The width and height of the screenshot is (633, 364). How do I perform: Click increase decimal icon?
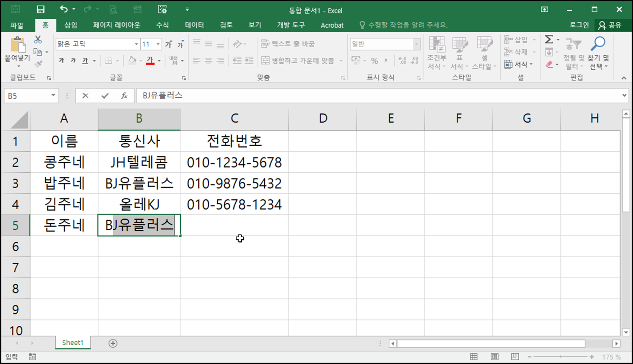click(403, 61)
